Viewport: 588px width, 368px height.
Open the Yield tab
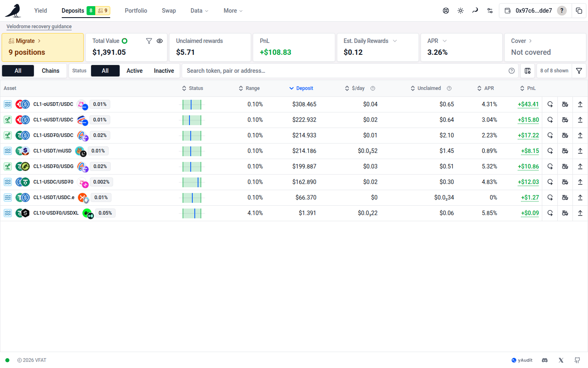[40, 11]
